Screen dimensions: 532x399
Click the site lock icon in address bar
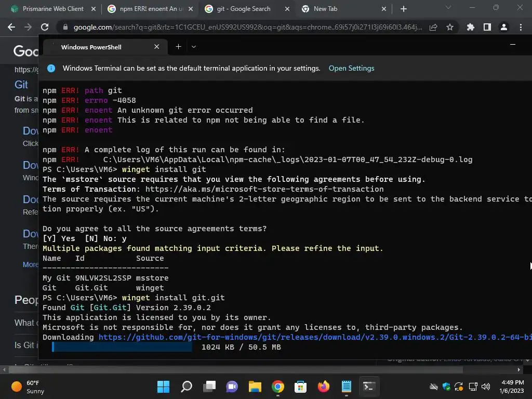[x=65, y=27]
